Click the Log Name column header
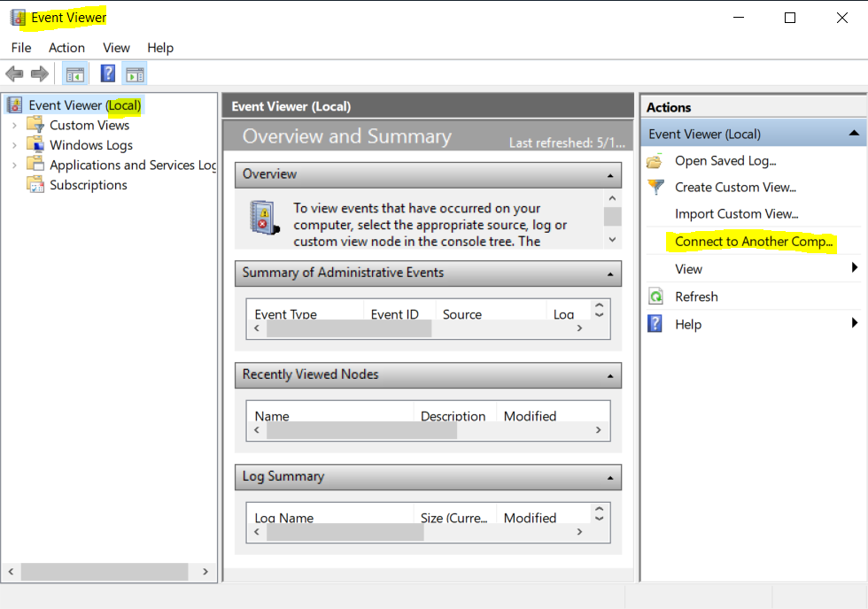Viewport: 868px width, 609px height. click(x=284, y=518)
